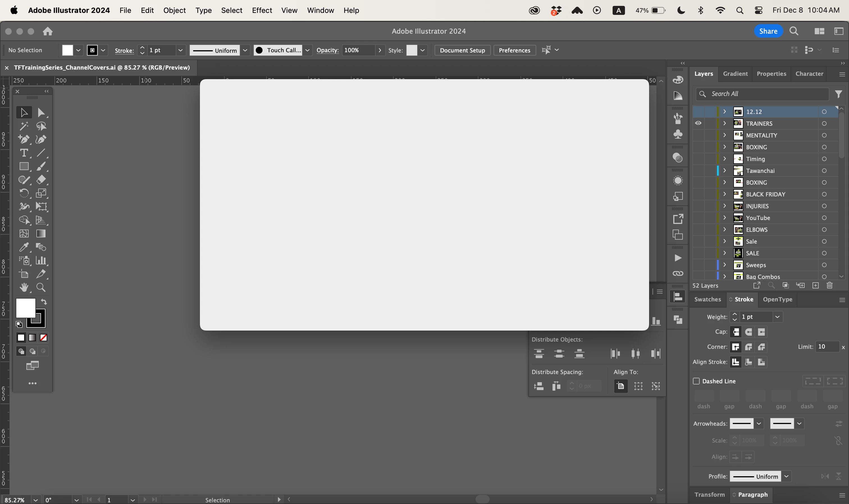Show the MENTALITY layer visibility box
Viewport: 849px width, 504px height.
tap(698, 135)
